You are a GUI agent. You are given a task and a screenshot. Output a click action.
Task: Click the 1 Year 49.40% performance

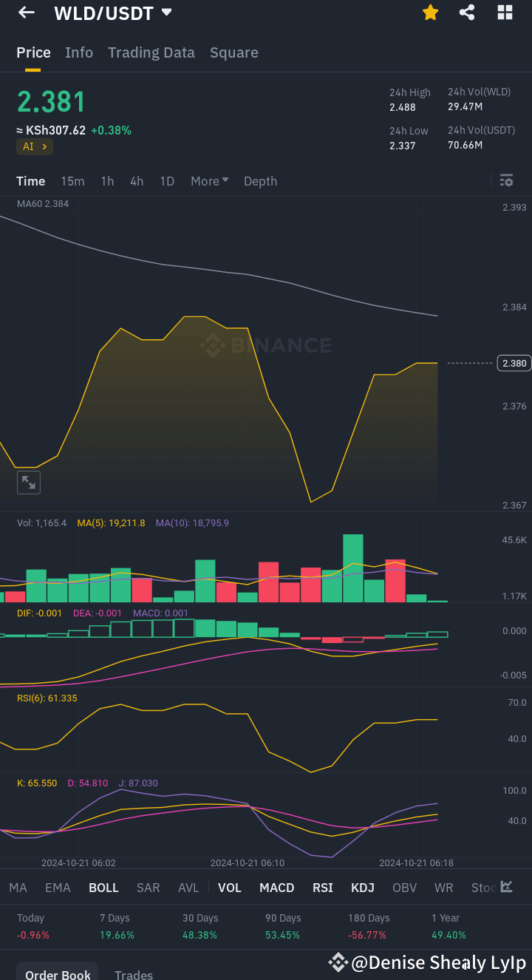click(x=449, y=926)
